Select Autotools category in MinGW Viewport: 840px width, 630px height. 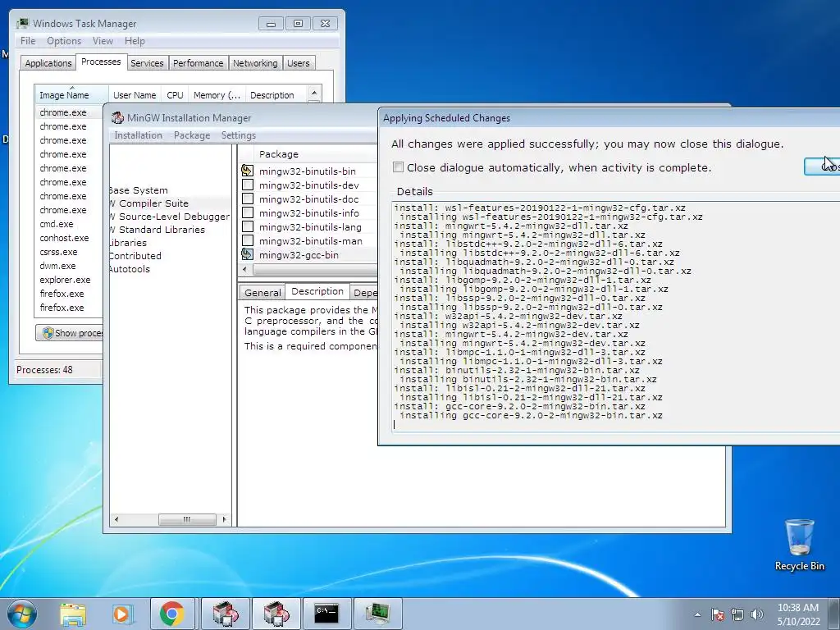click(x=130, y=269)
